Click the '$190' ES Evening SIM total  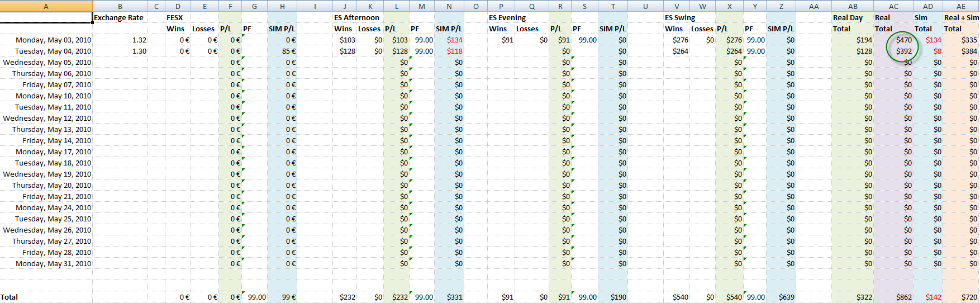(613, 297)
